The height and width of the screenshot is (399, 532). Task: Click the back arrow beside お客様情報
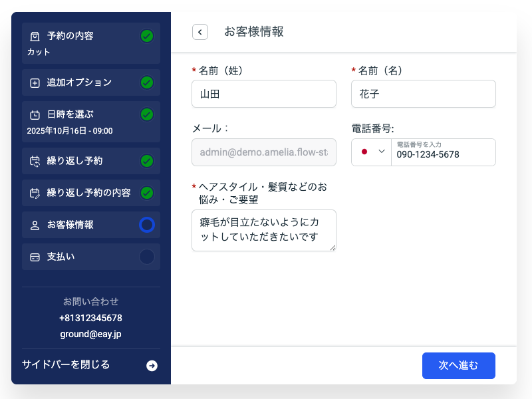(x=200, y=32)
